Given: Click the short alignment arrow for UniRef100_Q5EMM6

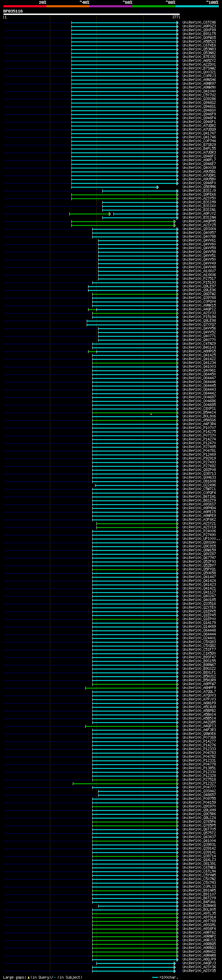Looking at the screenshot, I should point(115,187).
